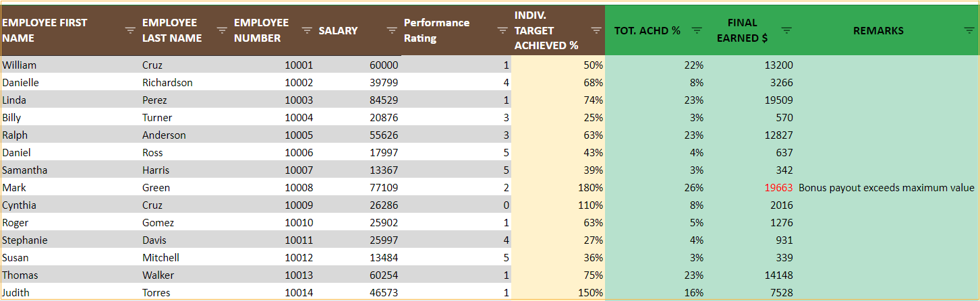The image size is (980, 301).
Task: Select last name cell Harris
Action: pyautogui.click(x=186, y=170)
